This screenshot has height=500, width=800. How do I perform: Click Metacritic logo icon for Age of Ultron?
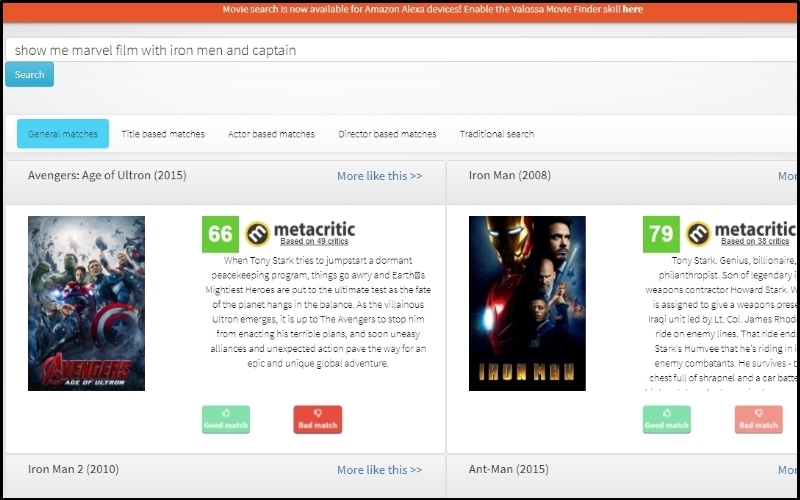(x=258, y=234)
